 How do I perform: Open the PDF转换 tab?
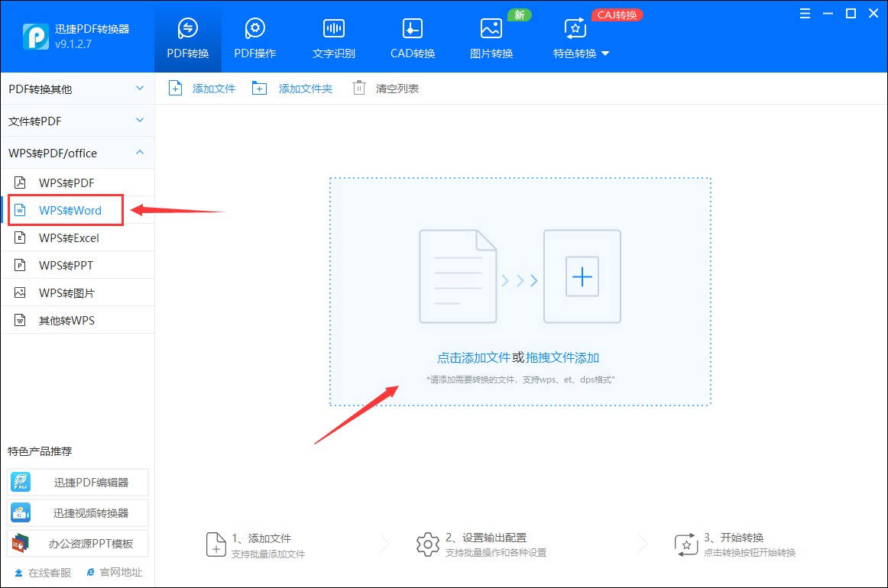pos(187,37)
